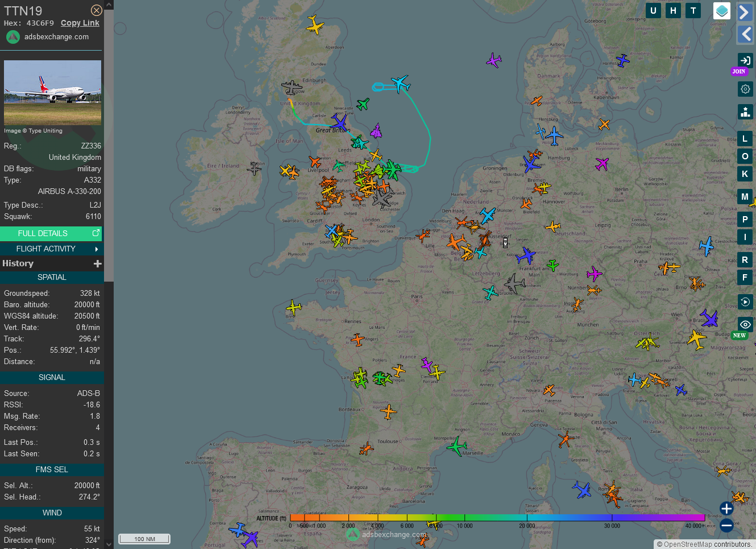Toggle the M map option

[x=745, y=196]
